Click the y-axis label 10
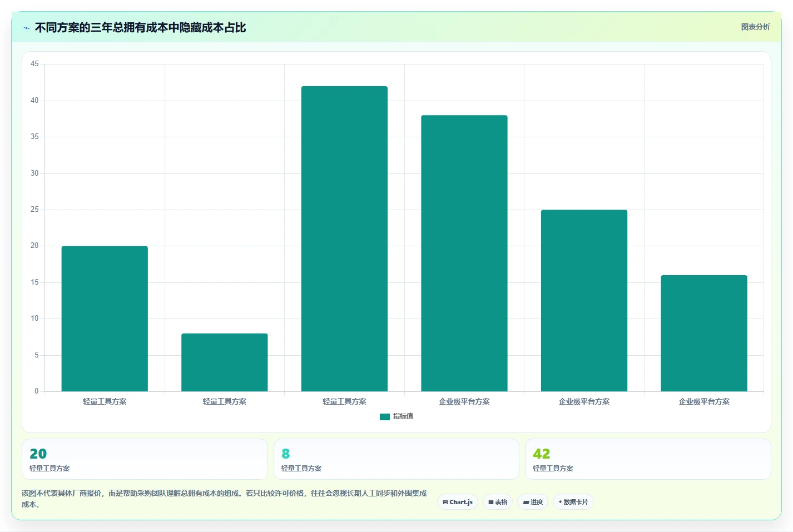 click(34, 319)
